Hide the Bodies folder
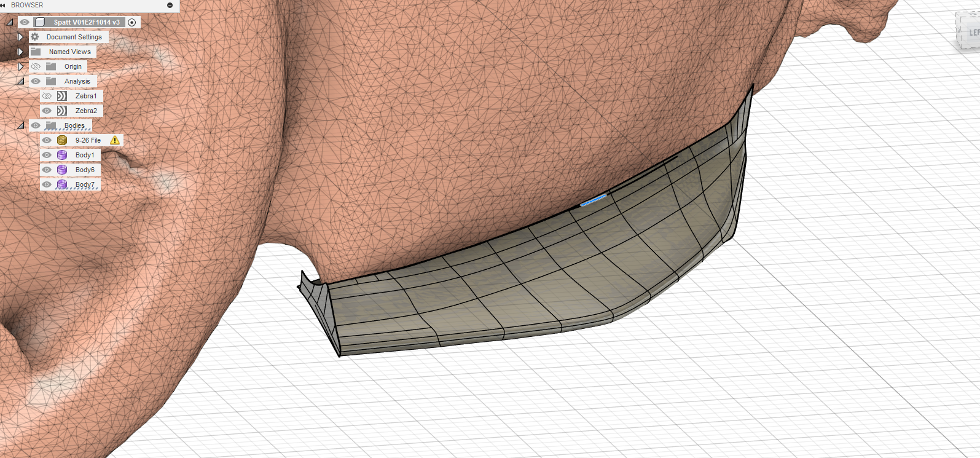This screenshot has height=458, width=980. [36, 125]
